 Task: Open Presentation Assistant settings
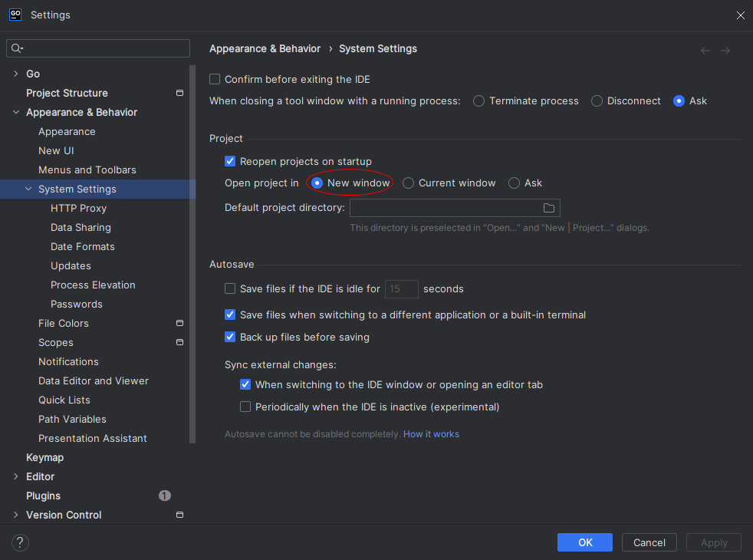[92, 439]
